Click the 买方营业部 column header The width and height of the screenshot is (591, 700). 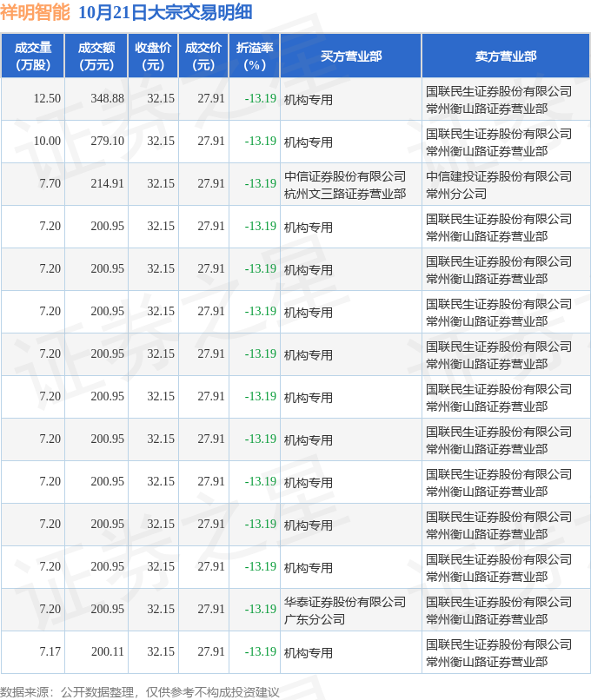click(350, 56)
